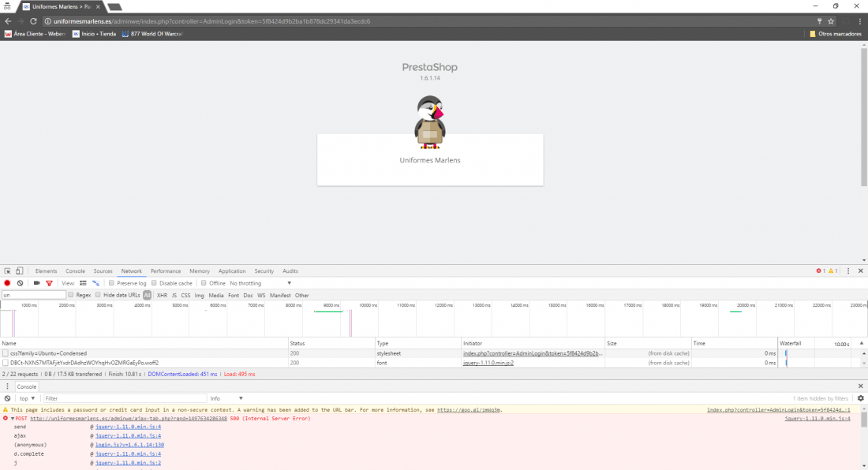Clear the console with the ban icon
This screenshot has width=868, height=470.
(x=7, y=398)
